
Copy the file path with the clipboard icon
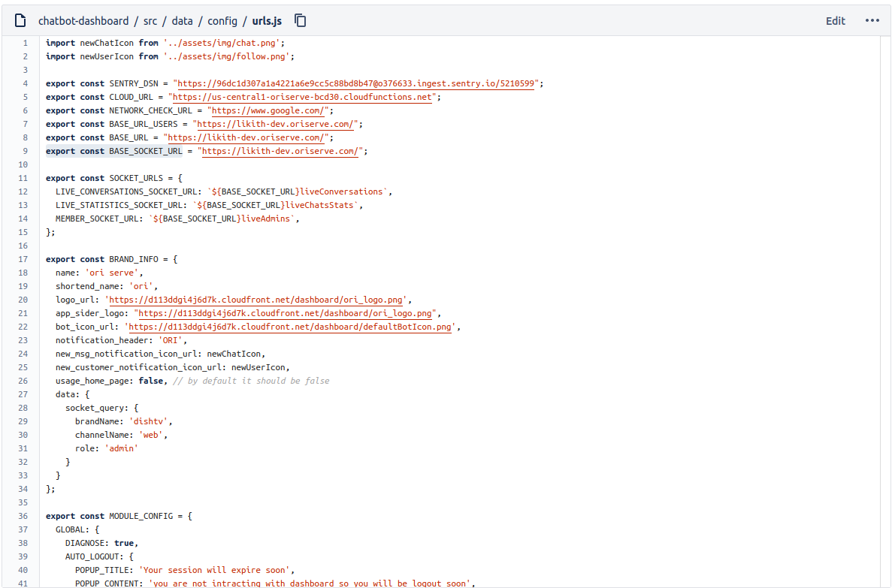click(x=301, y=20)
